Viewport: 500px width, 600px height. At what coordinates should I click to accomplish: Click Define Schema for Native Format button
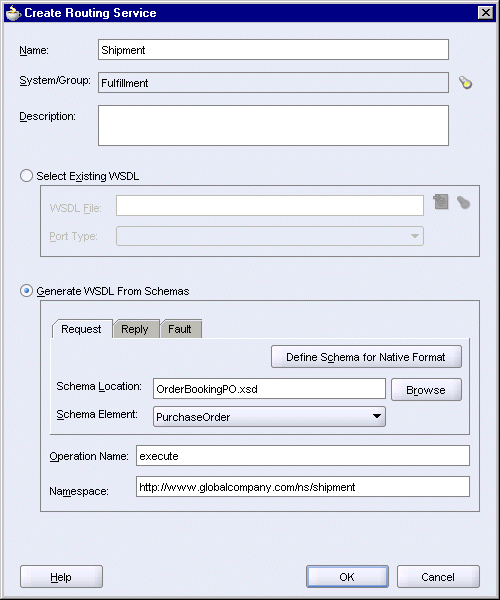pyautogui.click(x=366, y=357)
